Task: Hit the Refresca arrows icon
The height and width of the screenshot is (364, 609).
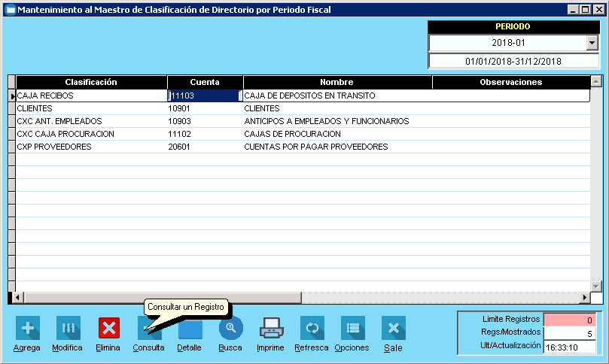Action: [312, 328]
